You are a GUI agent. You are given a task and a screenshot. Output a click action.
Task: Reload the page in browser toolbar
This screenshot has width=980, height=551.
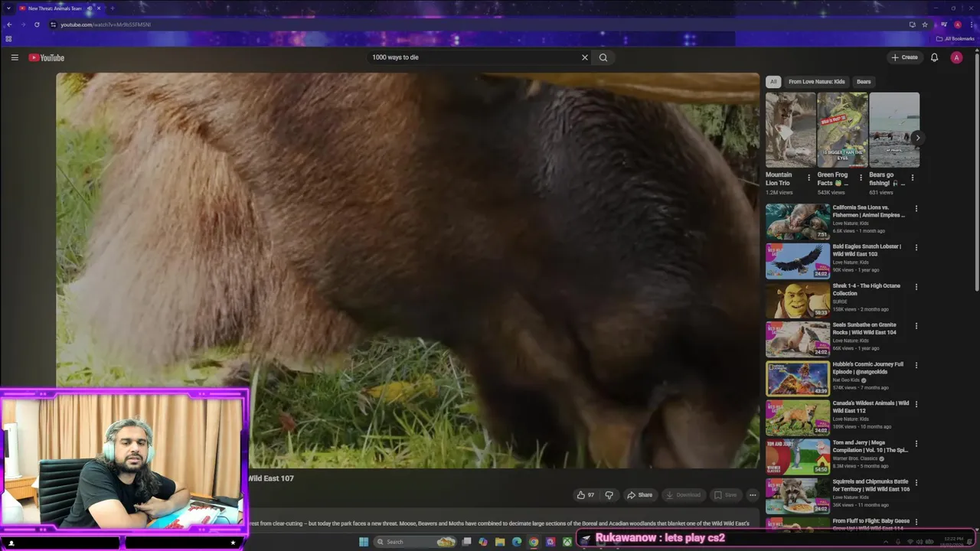pyautogui.click(x=37, y=24)
